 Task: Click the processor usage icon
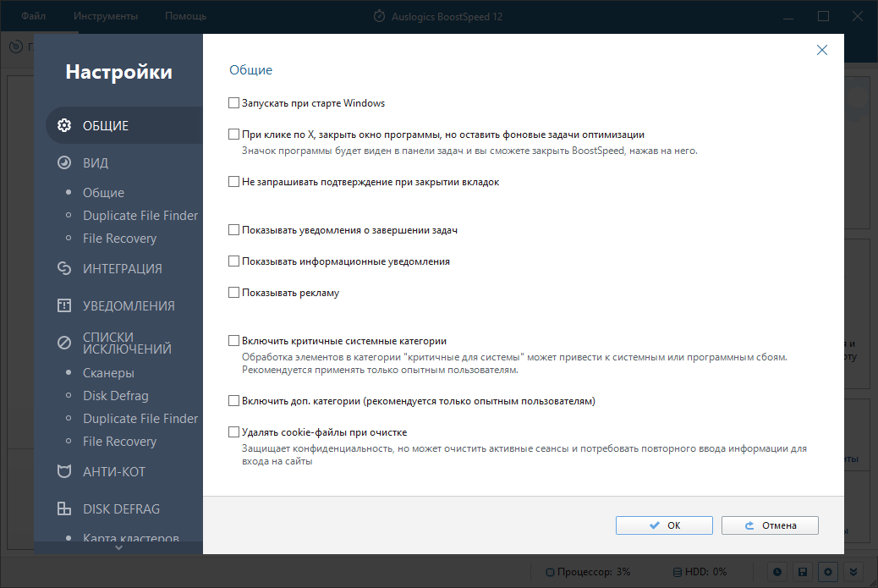point(550,572)
